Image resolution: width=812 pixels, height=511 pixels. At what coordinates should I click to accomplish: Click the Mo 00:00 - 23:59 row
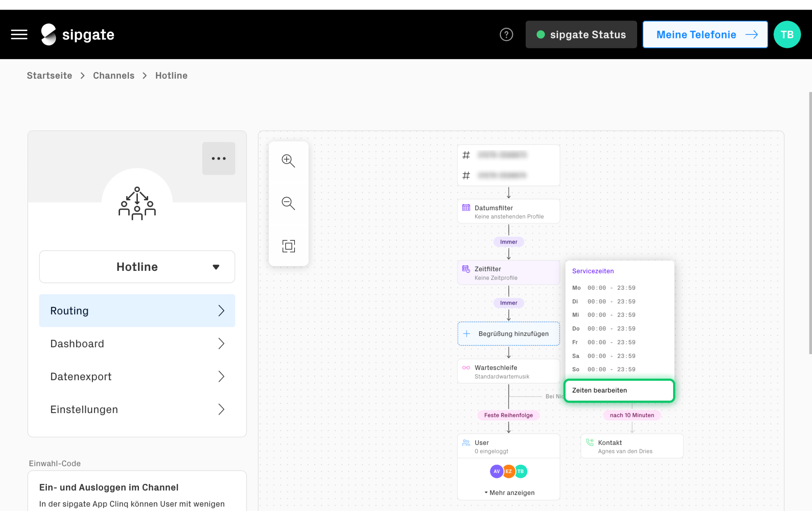tap(604, 288)
